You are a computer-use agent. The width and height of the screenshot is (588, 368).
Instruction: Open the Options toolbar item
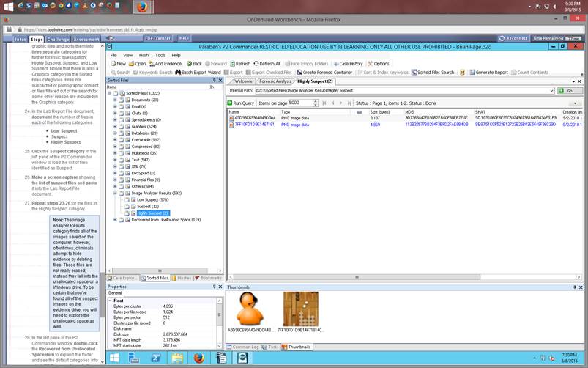click(379, 64)
